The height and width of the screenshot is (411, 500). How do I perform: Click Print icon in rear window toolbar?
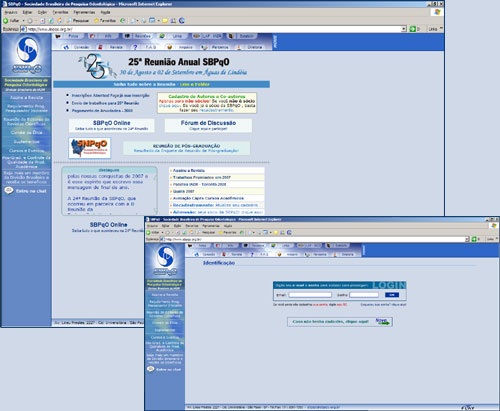click(144, 21)
